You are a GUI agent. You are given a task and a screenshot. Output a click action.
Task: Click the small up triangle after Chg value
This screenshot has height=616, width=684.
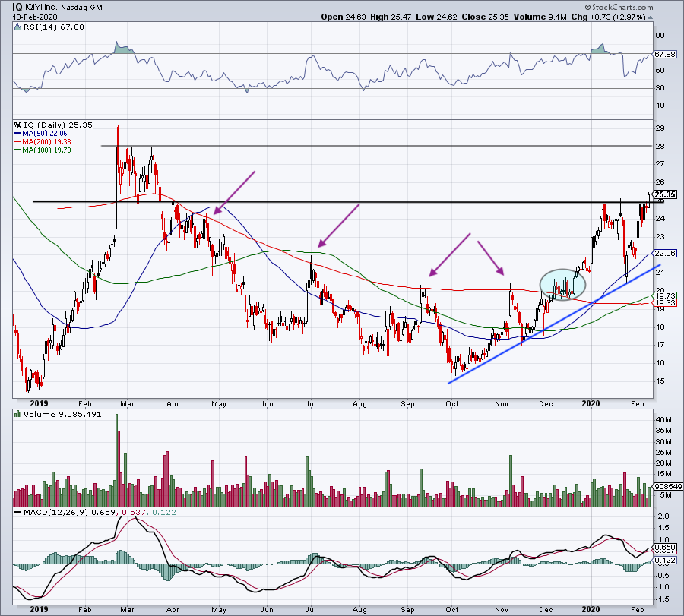click(650, 18)
